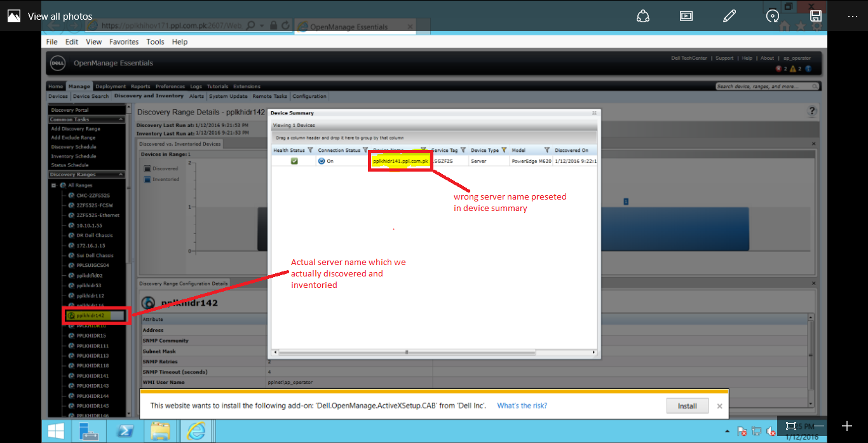This screenshot has width=868, height=443.
Task: Select the CMC-2ZFS52S discovery range
Action: [93, 195]
